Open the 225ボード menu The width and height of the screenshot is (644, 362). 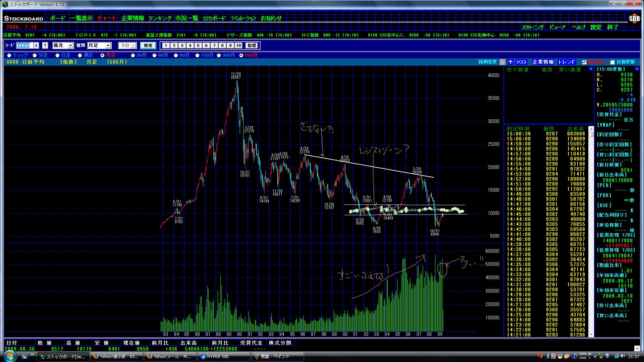click(x=214, y=18)
